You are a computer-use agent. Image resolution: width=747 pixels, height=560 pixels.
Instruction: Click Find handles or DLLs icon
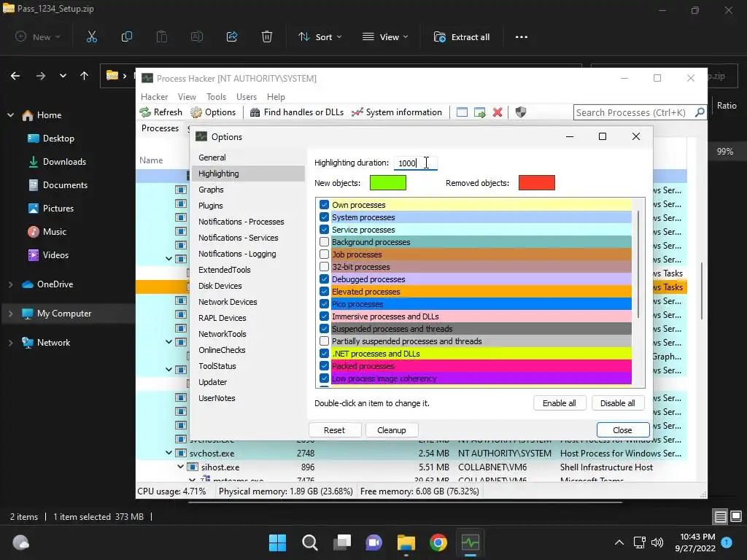click(255, 112)
